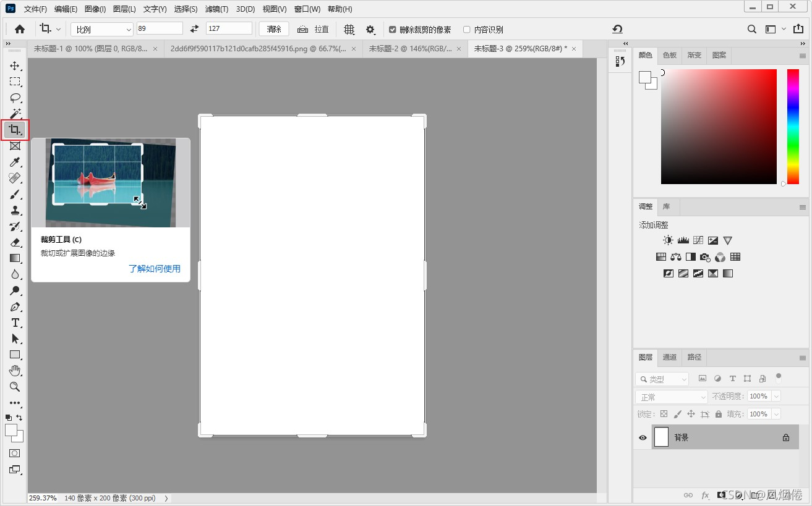Open Color panel flyout menu
812x506 pixels.
coord(802,56)
